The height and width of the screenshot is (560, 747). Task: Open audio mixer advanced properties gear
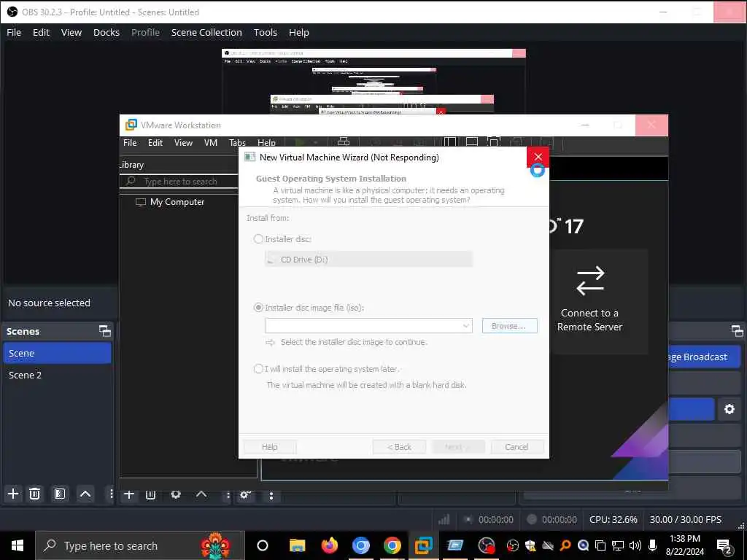pos(245,495)
